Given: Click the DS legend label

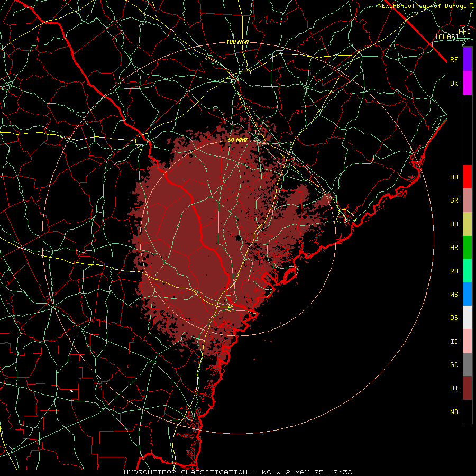Looking at the screenshot, I should (454, 318).
